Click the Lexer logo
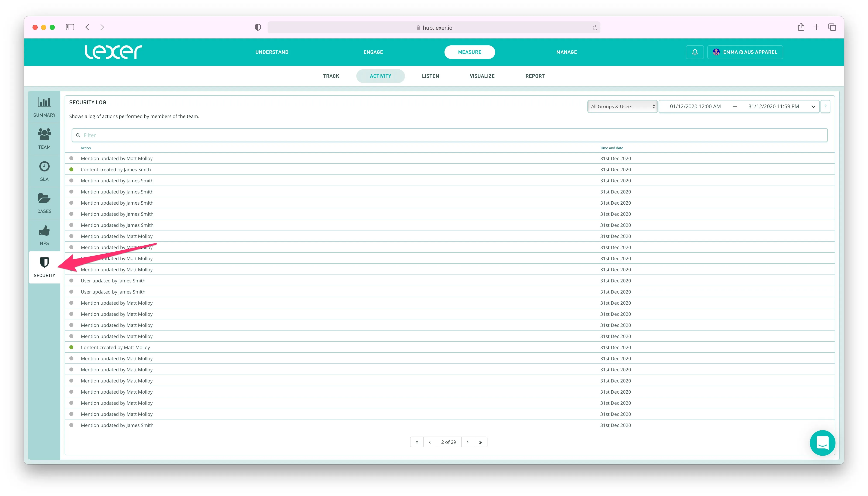The image size is (868, 496). (x=113, y=52)
